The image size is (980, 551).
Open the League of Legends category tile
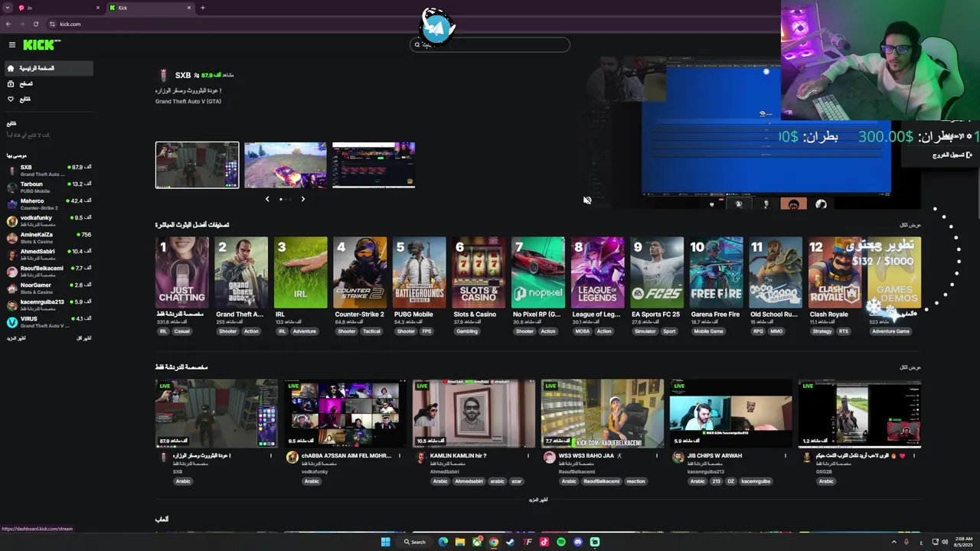598,272
